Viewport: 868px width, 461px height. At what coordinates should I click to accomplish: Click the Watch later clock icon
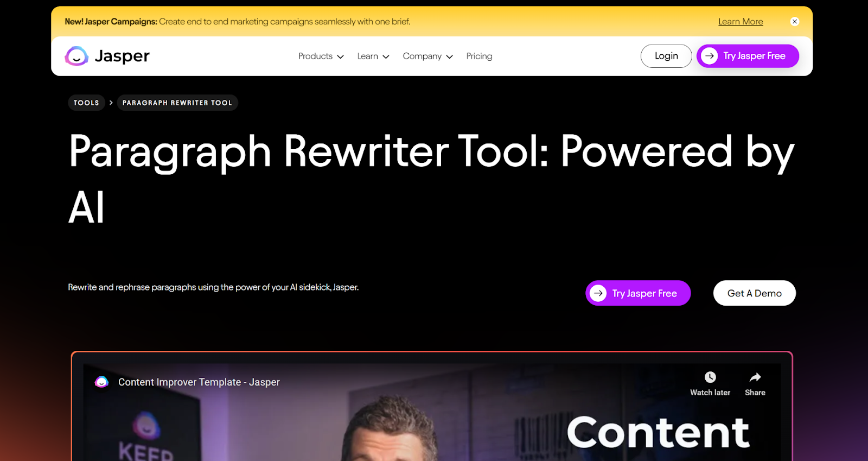tap(710, 377)
